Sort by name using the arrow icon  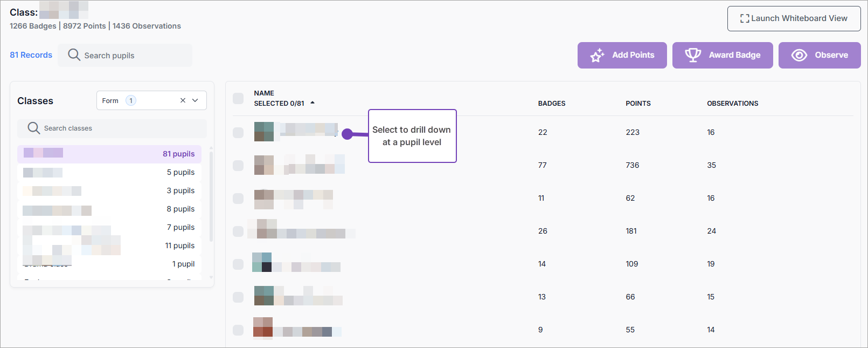point(313,103)
